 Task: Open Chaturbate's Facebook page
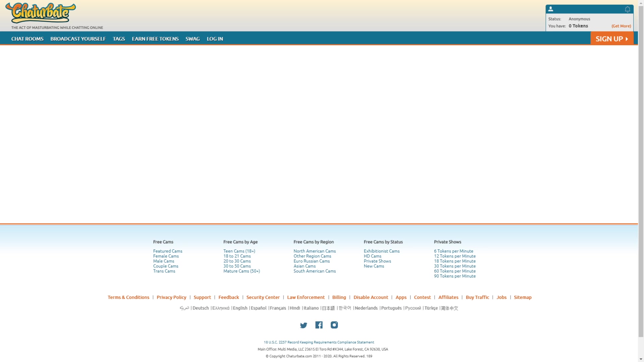click(x=319, y=325)
